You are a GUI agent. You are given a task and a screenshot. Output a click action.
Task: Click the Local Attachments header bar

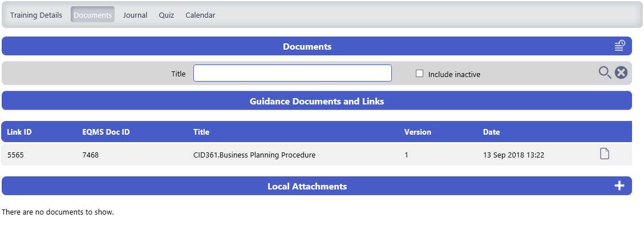(x=317, y=185)
